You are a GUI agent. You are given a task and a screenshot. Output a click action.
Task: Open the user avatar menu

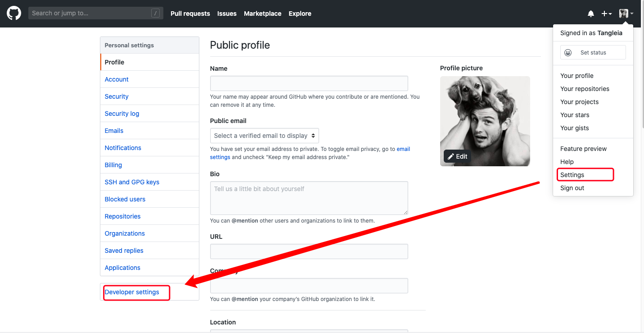(626, 14)
